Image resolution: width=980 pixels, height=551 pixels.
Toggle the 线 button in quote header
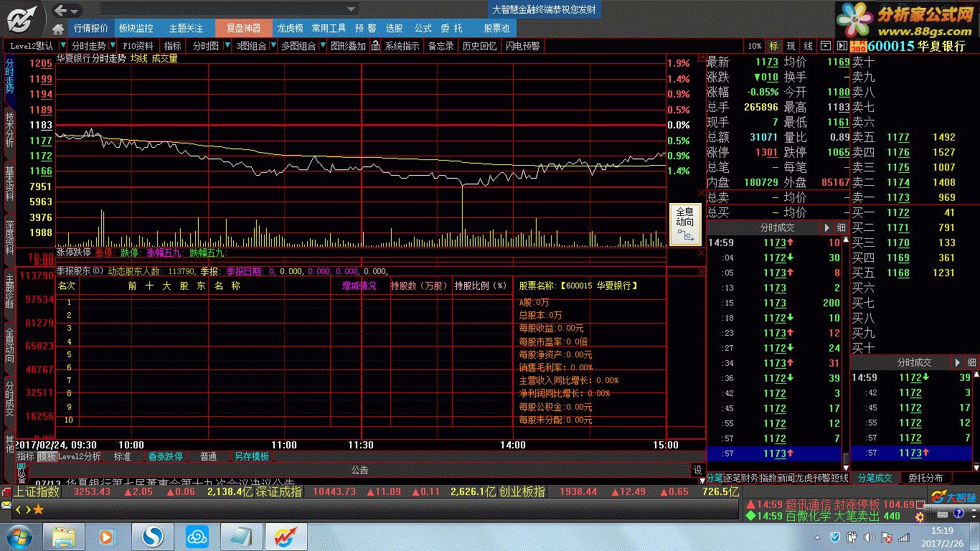[808, 46]
